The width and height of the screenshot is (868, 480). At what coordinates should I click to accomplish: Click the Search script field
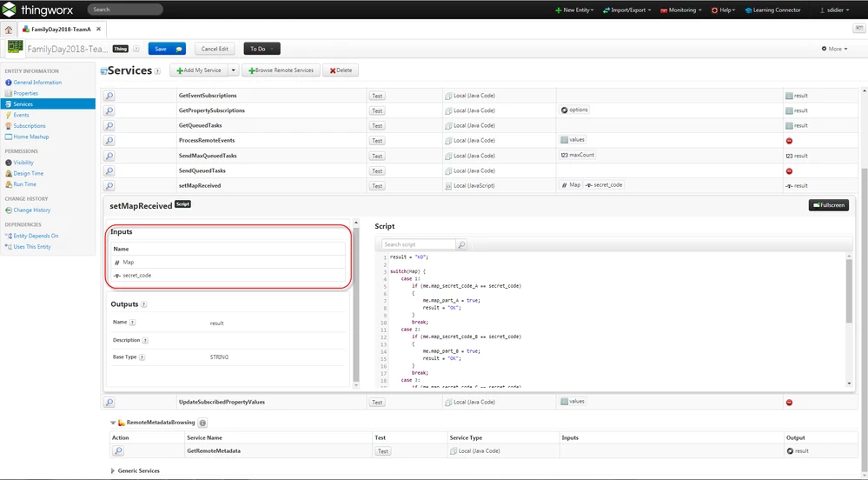click(x=419, y=244)
